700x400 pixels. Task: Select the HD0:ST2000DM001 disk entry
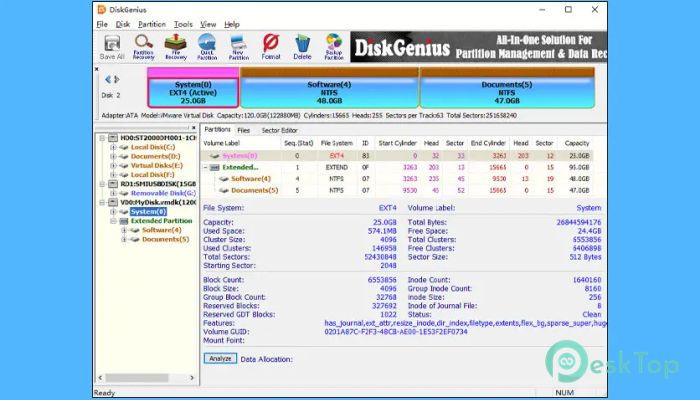pyautogui.click(x=158, y=138)
